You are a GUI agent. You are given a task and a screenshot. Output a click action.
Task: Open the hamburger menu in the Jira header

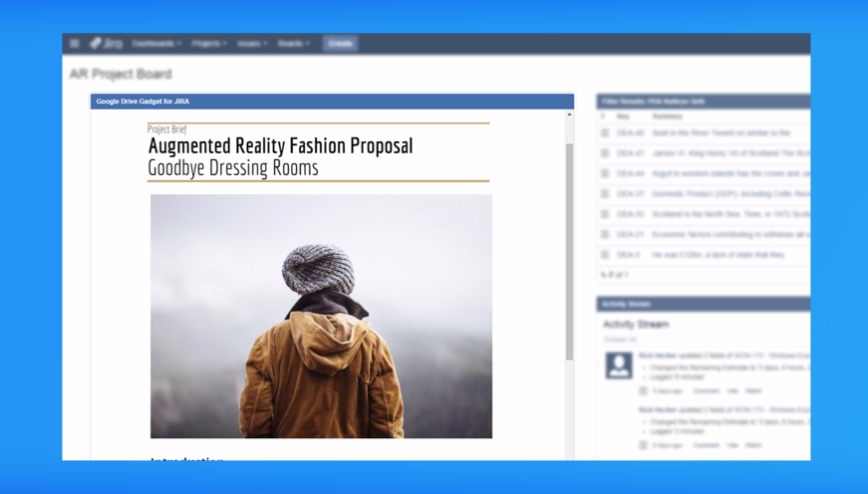tap(74, 43)
